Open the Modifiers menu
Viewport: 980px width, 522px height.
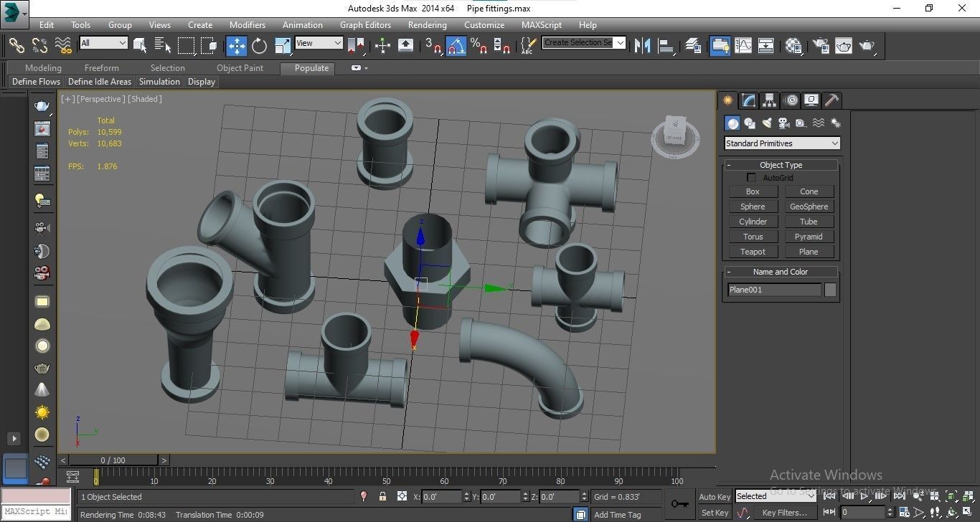pyautogui.click(x=248, y=24)
